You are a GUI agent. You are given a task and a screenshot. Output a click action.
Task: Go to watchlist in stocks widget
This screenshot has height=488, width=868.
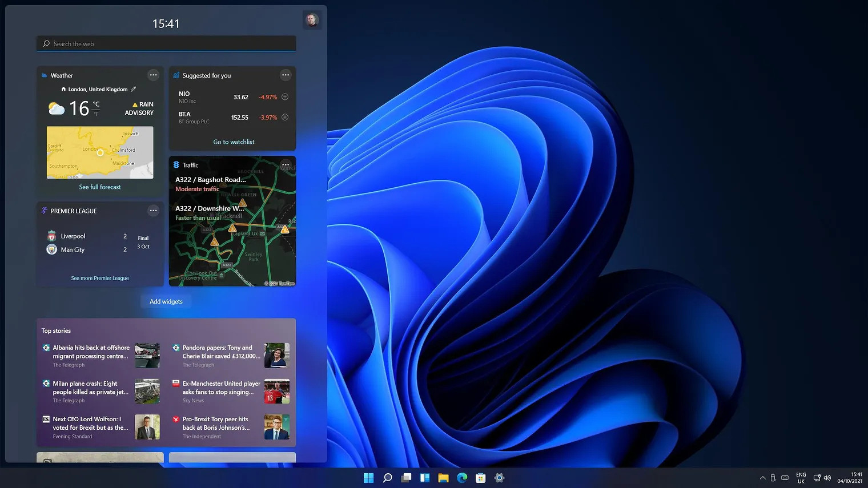[x=234, y=142]
